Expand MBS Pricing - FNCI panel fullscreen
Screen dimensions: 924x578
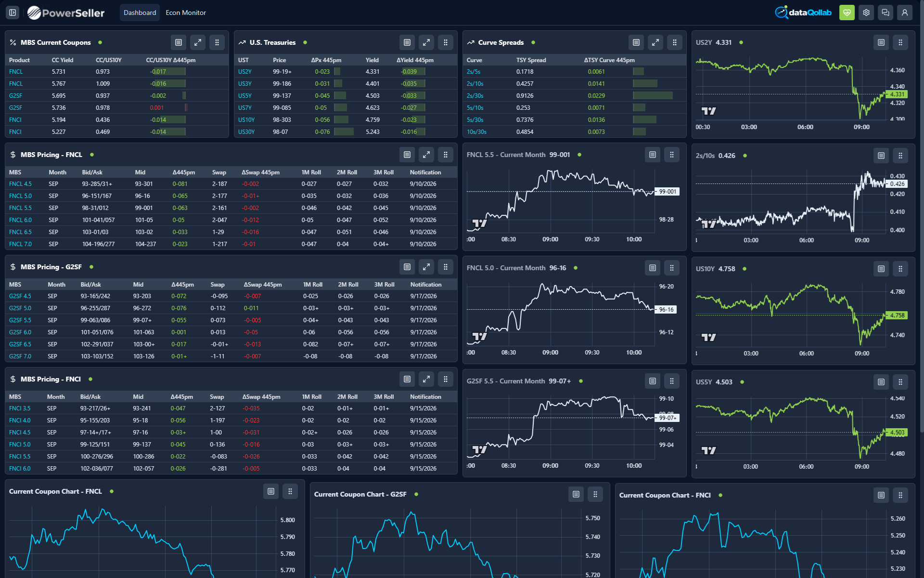tap(426, 379)
